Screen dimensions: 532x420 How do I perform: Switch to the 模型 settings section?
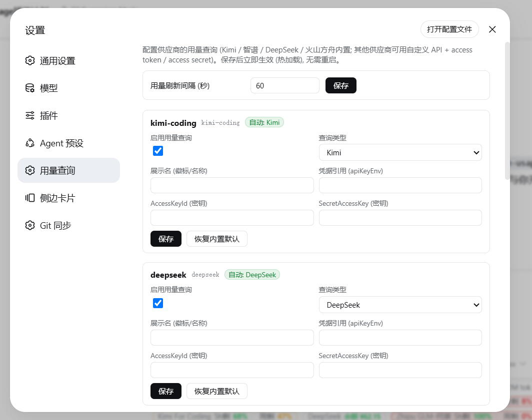coord(68,88)
